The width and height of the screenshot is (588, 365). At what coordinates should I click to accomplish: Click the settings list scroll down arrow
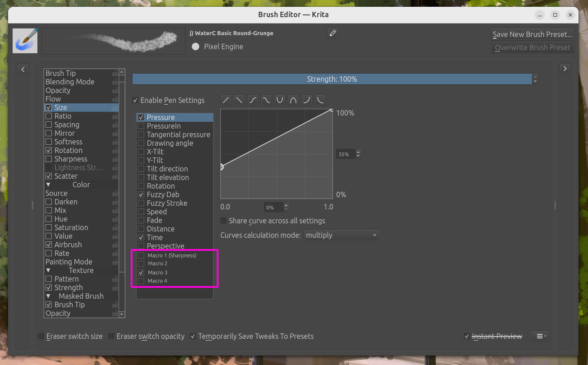click(x=122, y=314)
